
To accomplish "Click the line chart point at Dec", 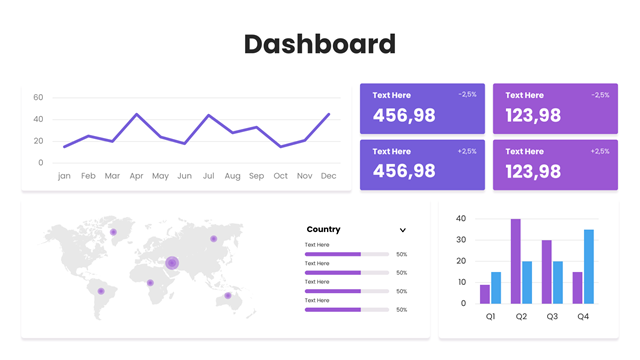I will point(329,114).
